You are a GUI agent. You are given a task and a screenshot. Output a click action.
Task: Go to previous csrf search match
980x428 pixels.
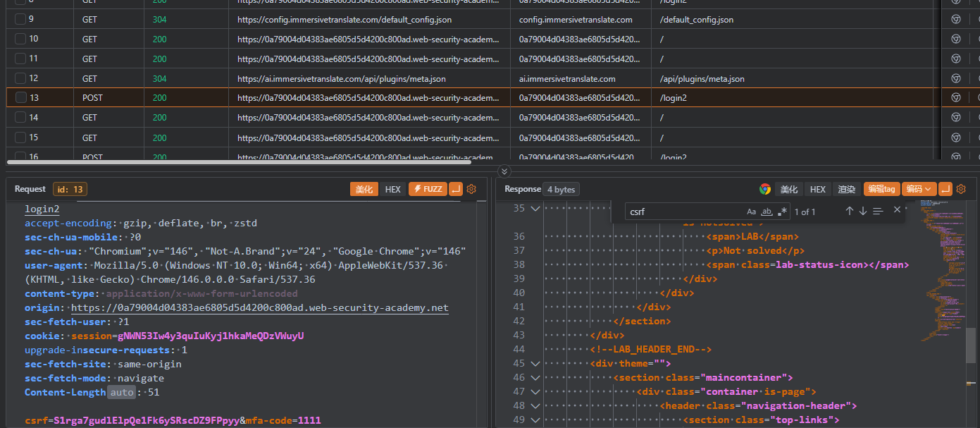click(x=849, y=211)
